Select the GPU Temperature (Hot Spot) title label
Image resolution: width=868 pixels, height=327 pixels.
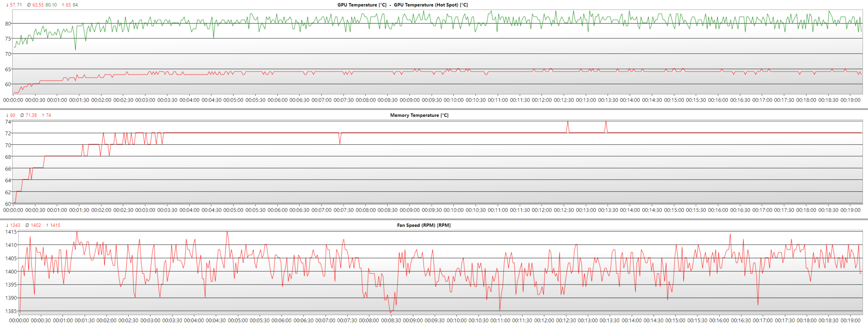[x=431, y=5]
